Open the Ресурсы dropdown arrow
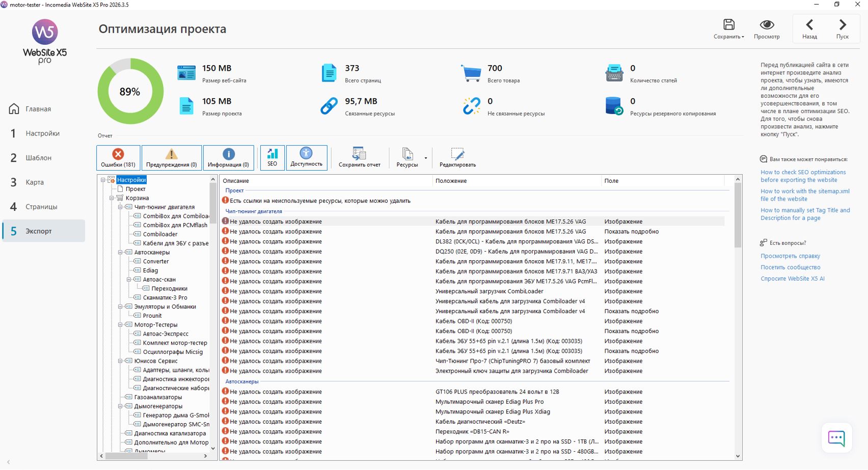The height and width of the screenshot is (470, 868). click(426, 158)
